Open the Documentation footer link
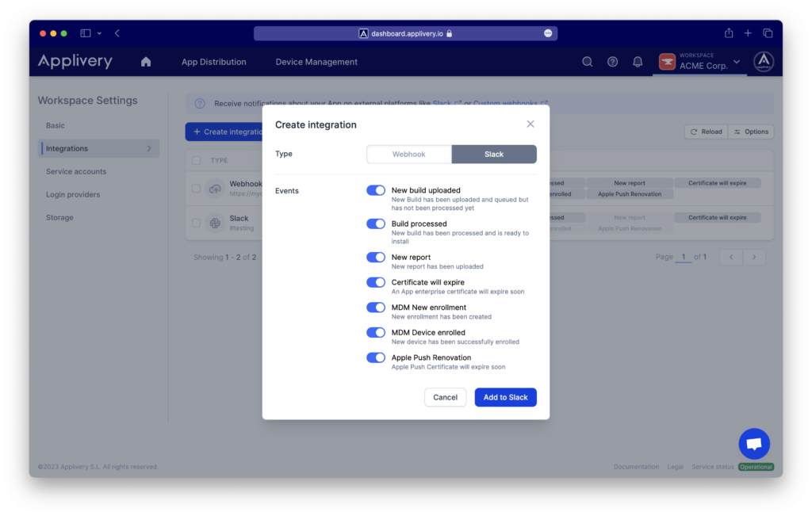 pos(637,467)
